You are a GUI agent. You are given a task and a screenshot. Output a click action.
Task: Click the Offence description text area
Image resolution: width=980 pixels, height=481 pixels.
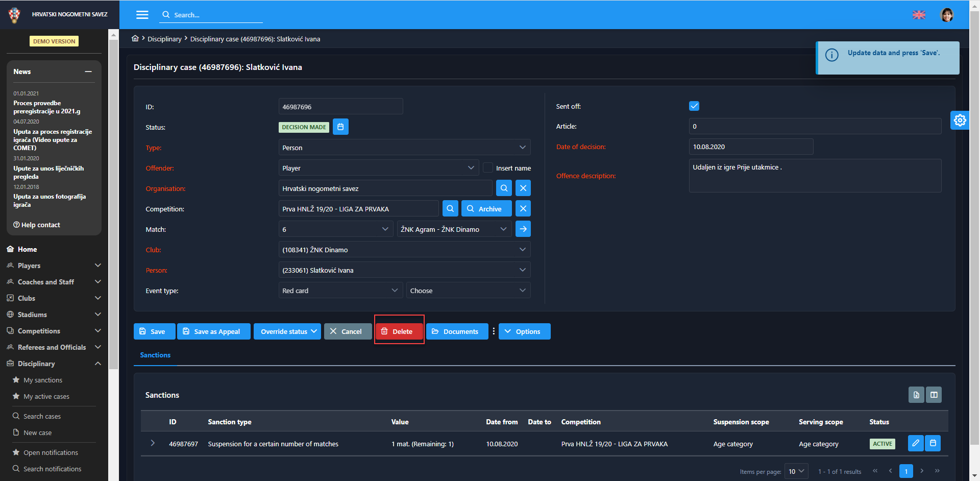click(815, 176)
